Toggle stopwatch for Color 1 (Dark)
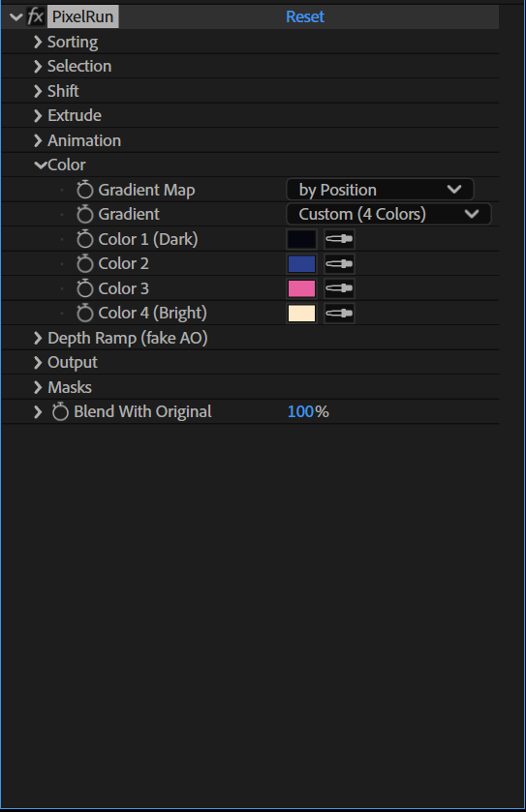The height and width of the screenshot is (812, 526). click(x=85, y=239)
